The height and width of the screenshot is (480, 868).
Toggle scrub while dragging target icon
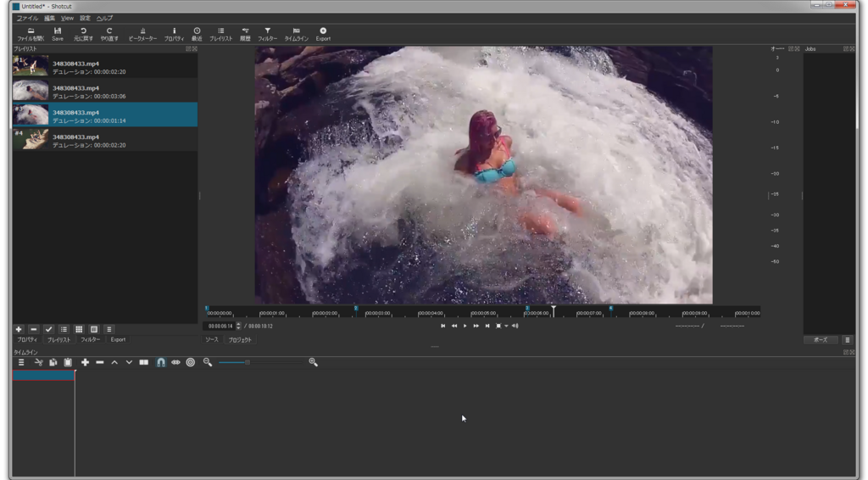(x=190, y=362)
